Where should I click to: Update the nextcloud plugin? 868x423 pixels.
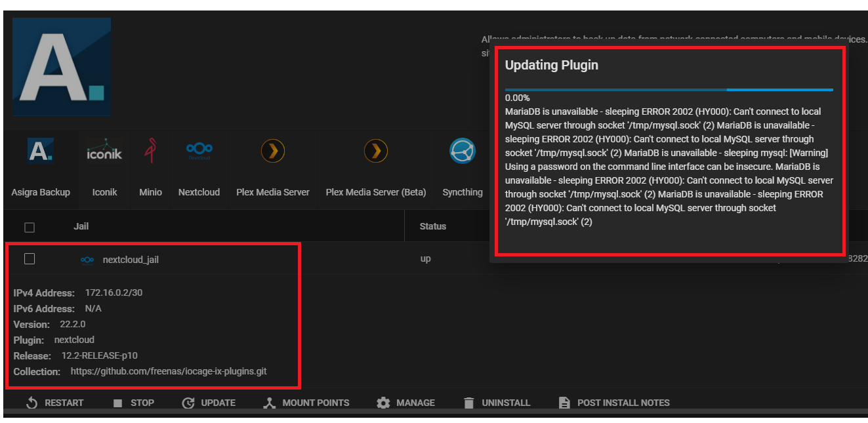(x=209, y=403)
